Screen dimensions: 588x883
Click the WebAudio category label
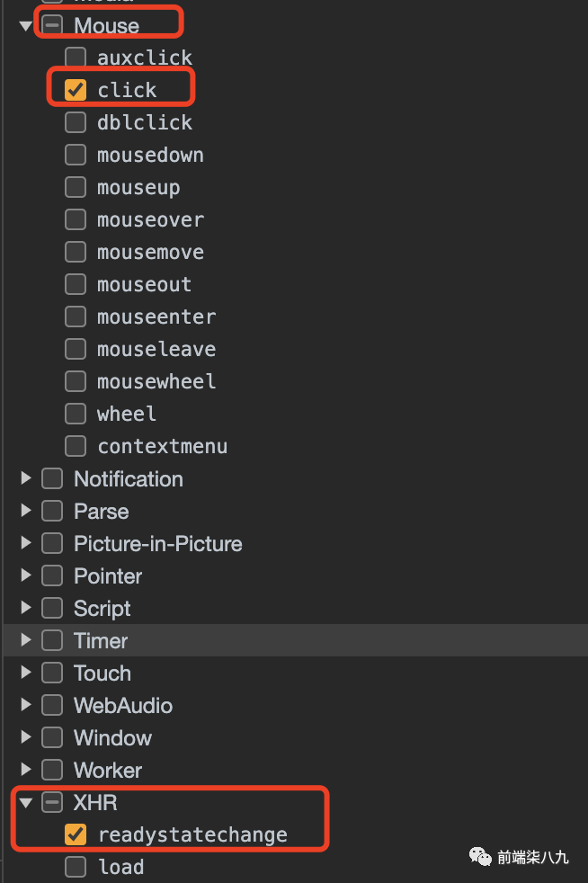tap(123, 705)
